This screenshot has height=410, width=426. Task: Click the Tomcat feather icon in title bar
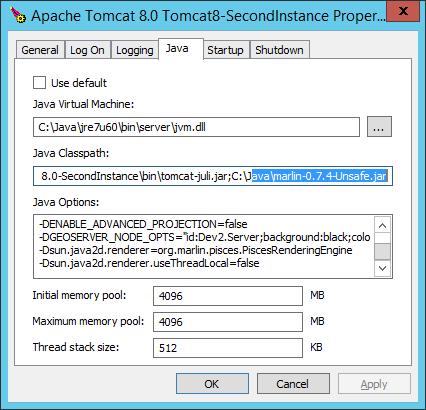pyautogui.click(x=18, y=15)
